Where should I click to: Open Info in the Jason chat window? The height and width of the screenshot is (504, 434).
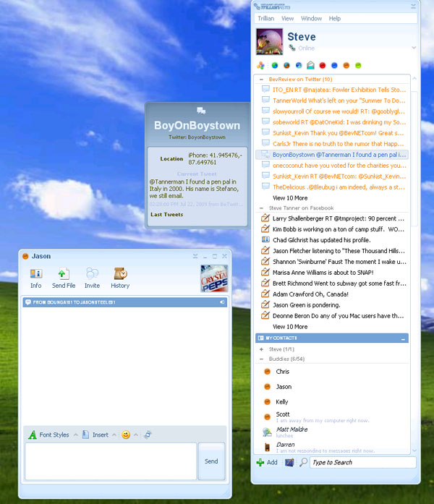click(x=36, y=278)
